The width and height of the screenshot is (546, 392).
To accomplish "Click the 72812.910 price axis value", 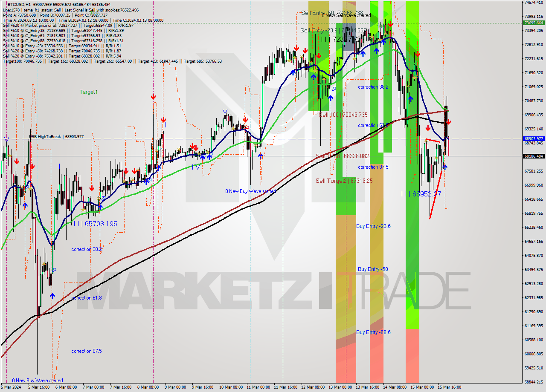I will [x=534, y=44].
